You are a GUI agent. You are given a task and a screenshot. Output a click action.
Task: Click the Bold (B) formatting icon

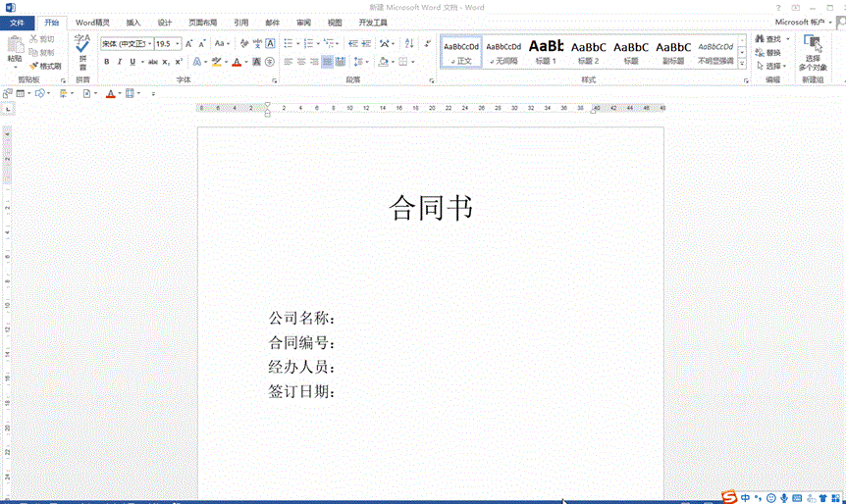pos(106,62)
